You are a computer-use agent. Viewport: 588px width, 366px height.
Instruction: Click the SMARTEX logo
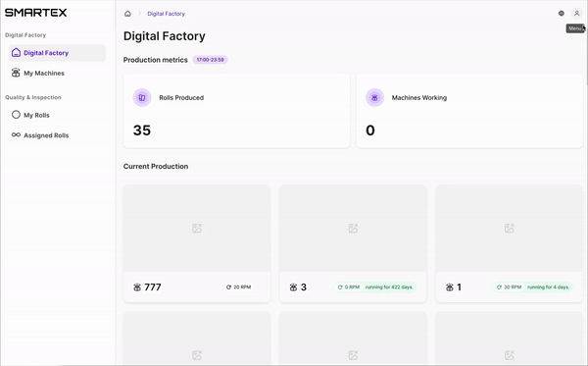pyautogui.click(x=36, y=13)
